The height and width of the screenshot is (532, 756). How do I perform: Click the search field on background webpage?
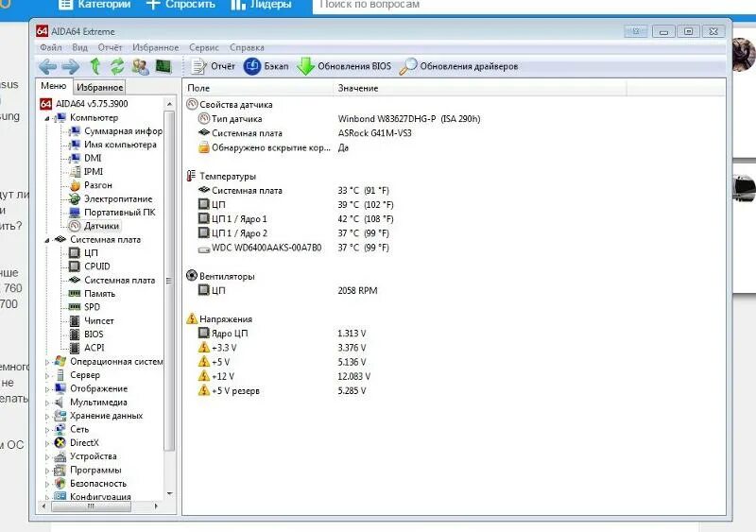click(534, 6)
